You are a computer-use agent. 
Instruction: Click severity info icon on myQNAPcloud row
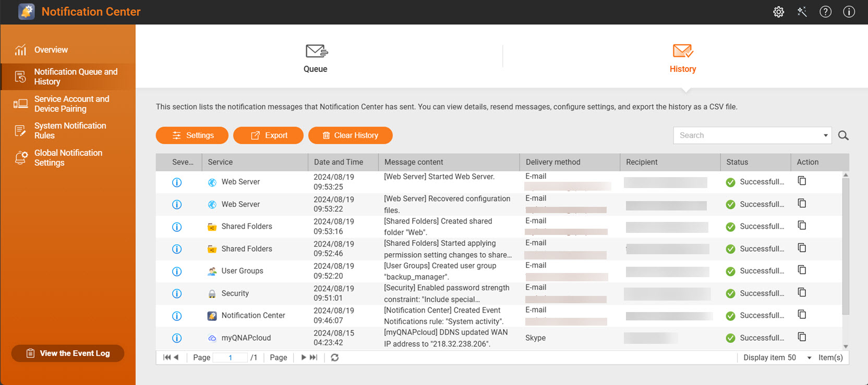click(177, 338)
